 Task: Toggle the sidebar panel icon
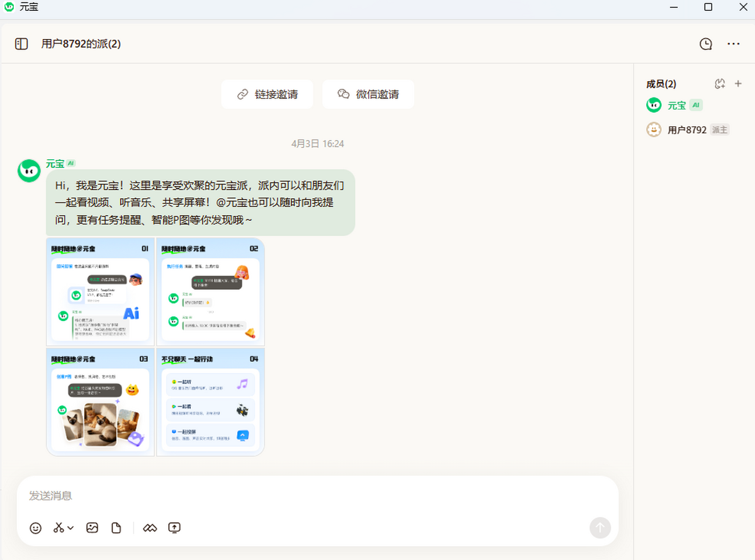[x=21, y=44]
